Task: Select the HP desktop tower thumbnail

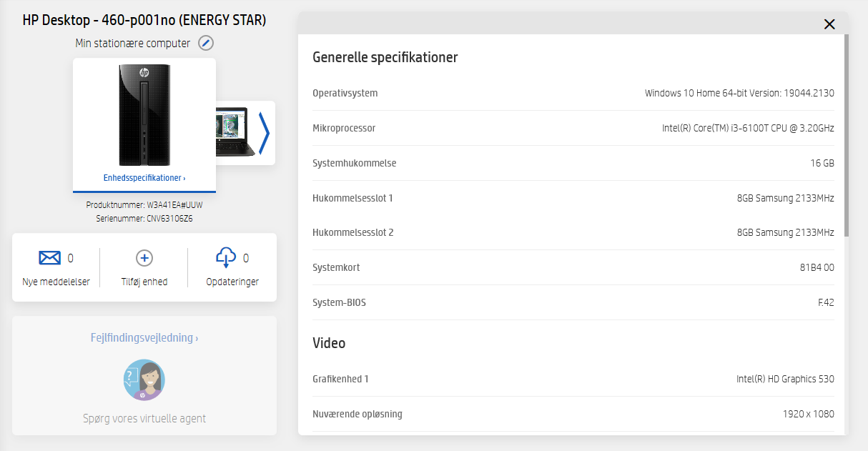Action: (x=144, y=115)
